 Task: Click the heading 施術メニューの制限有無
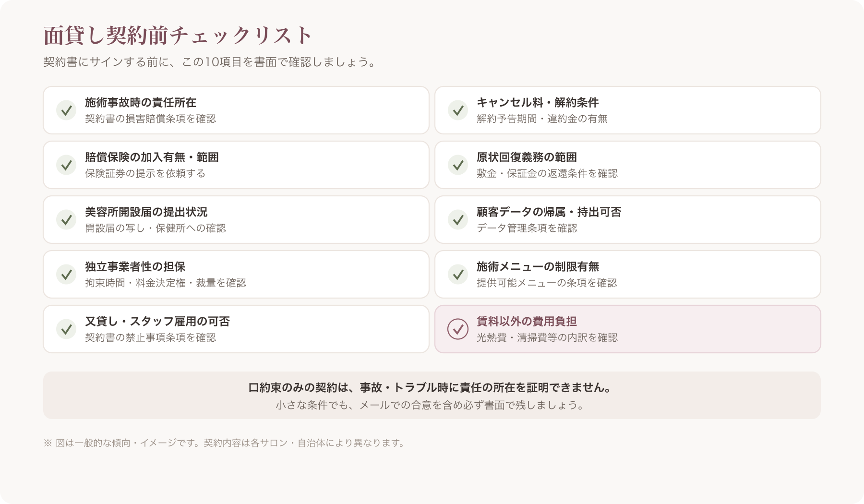tap(538, 266)
